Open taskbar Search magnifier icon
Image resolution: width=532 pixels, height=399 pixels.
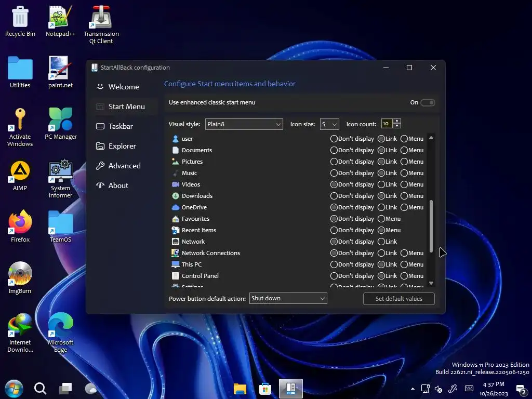(40, 389)
